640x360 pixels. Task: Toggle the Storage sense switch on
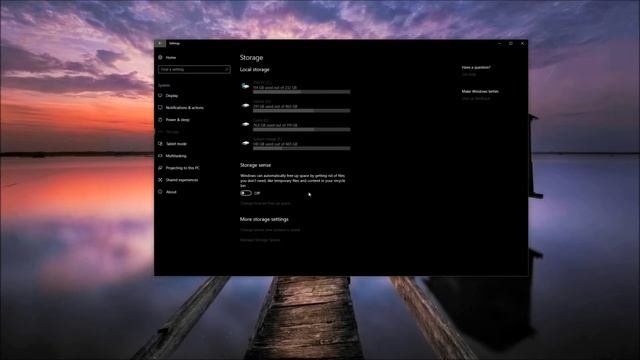246,193
